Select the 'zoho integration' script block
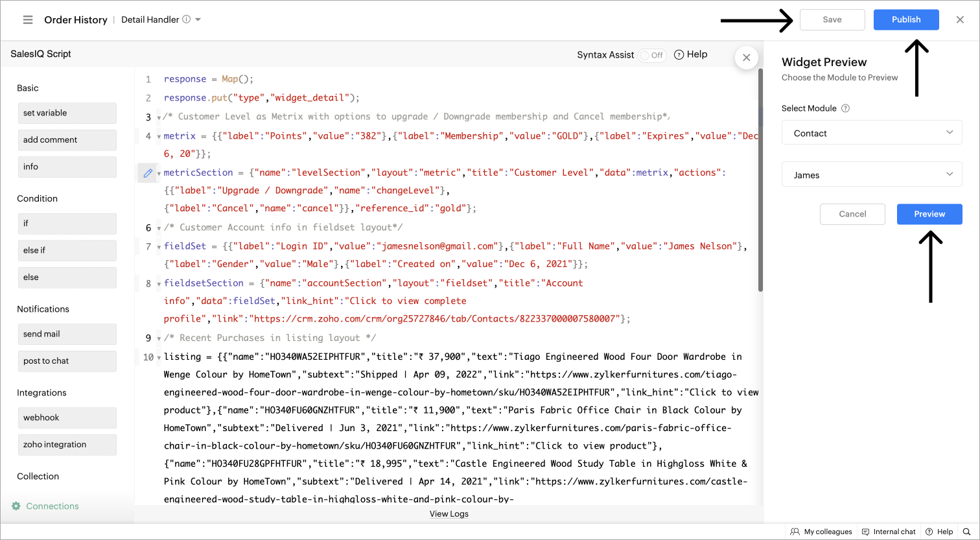 coord(67,445)
